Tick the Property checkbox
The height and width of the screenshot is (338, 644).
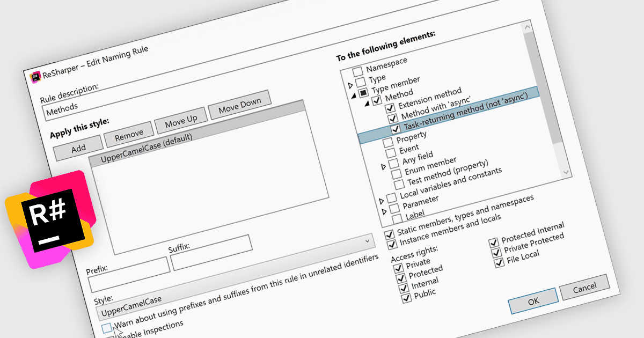point(387,143)
